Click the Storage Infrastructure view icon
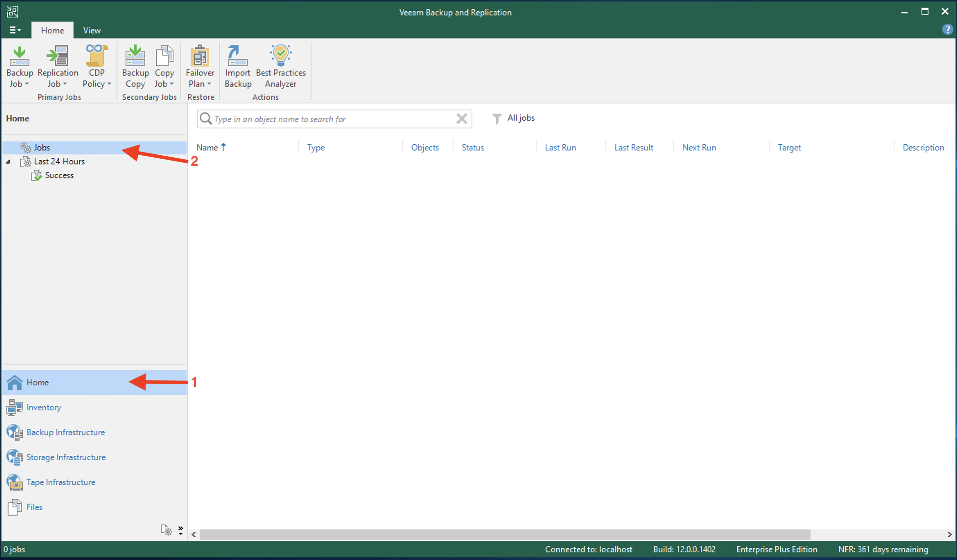Viewport: 957px width, 560px height. click(x=15, y=457)
